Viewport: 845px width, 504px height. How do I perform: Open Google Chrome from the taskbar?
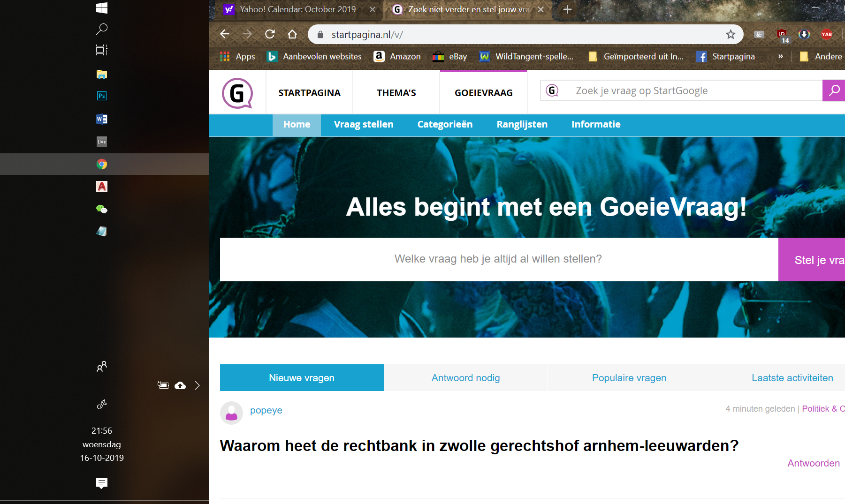[101, 164]
